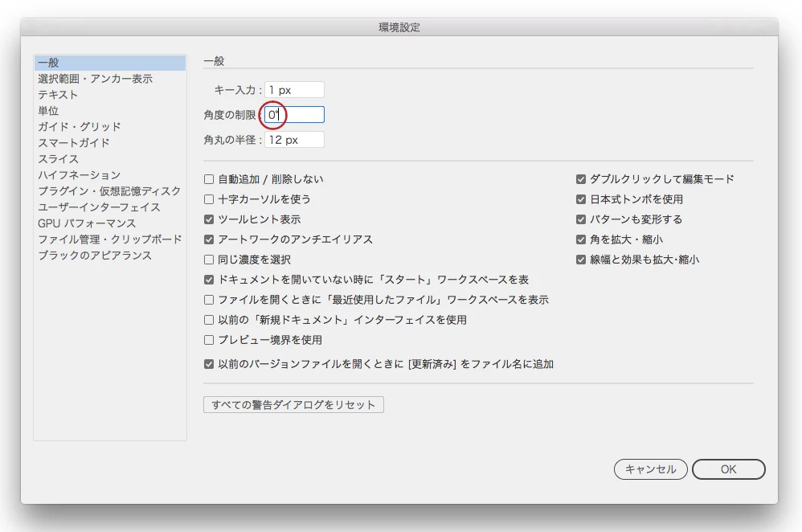Enable プレビュー境界を使用 checkbox
Image resolution: width=802 pixels, height=532 pixels.
click(209, 340)
